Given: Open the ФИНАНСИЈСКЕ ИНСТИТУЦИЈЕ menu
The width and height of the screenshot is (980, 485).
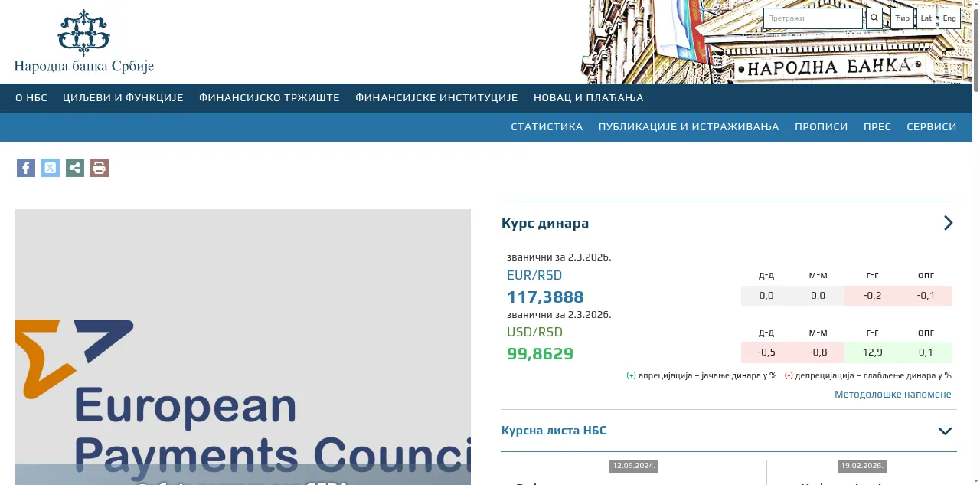Looking at the screenshot, I should (x=436, y=98).
